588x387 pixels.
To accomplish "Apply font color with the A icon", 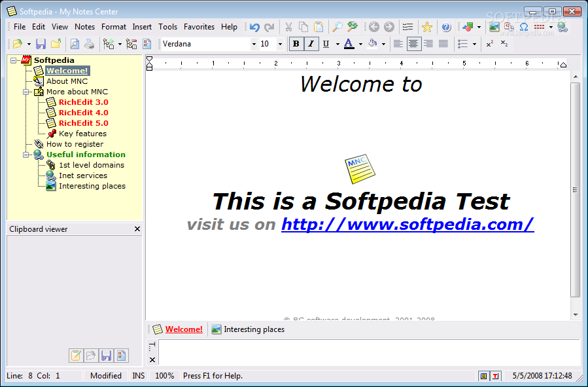I will pyautogui.click(x=349, y=44).
